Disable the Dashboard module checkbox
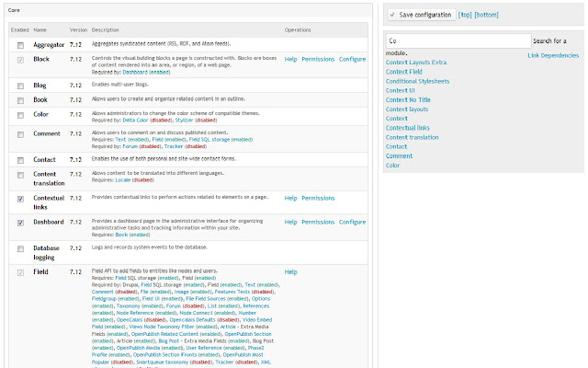Image resolution: width=588 pixels, height=368 pixels. (x=20, y=223)
